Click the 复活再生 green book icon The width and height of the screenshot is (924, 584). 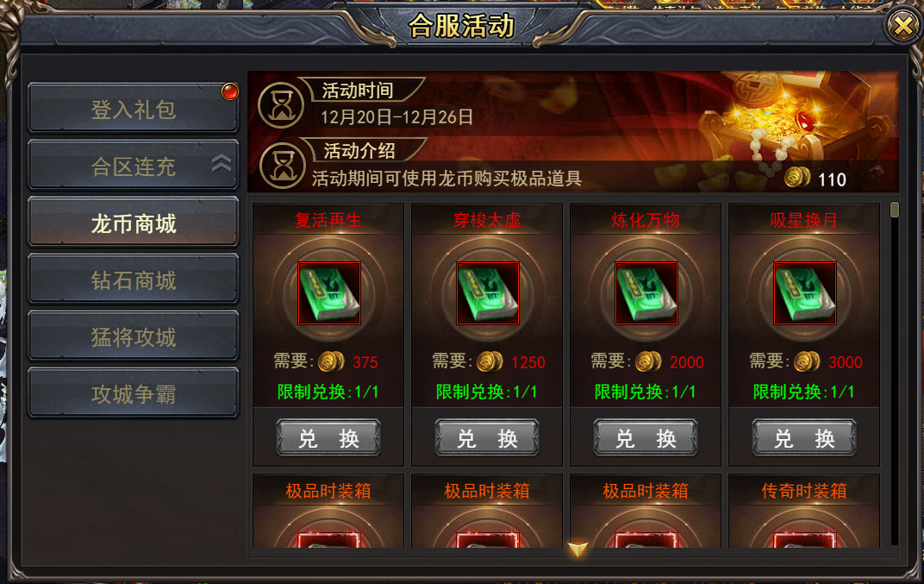pyautogui.click(x=328, y=293)
